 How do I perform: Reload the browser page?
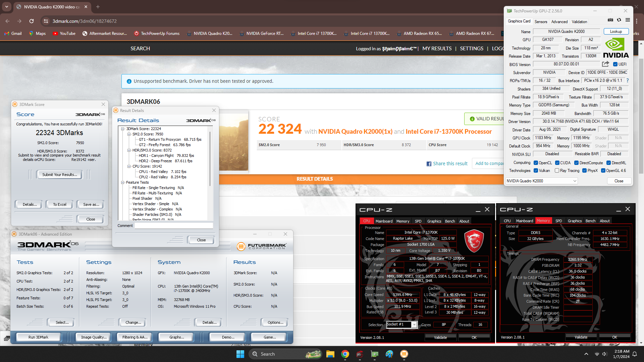[x=32, y=21]
